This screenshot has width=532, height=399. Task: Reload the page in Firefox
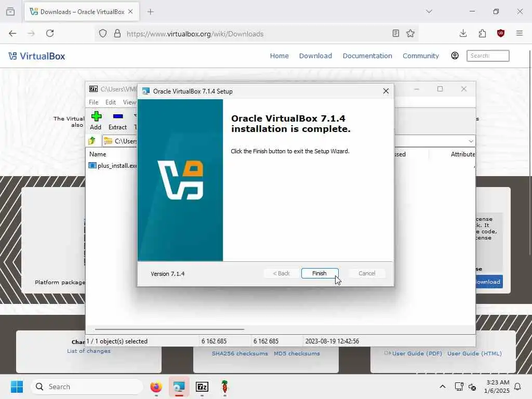pyautogui.click(x=50, y=33)
